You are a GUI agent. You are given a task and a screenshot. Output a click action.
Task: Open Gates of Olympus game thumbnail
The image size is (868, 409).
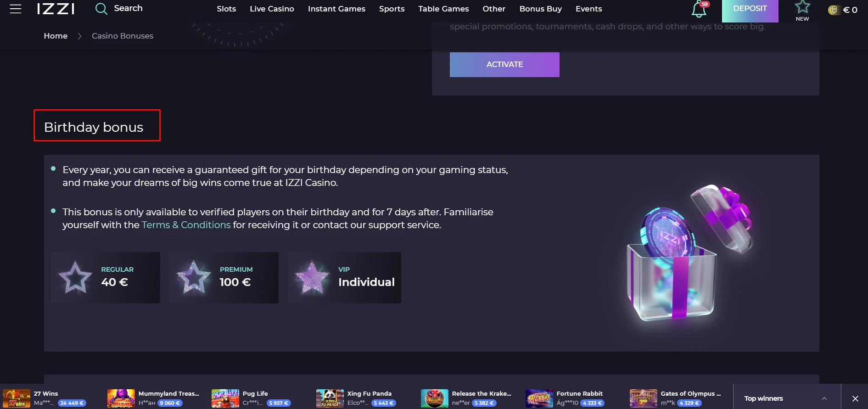tap(644, 398)
